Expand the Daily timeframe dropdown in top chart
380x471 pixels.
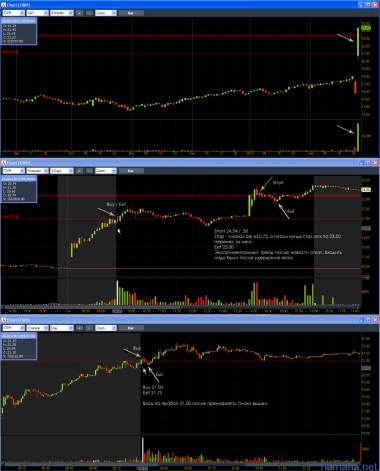coord(37,13)
